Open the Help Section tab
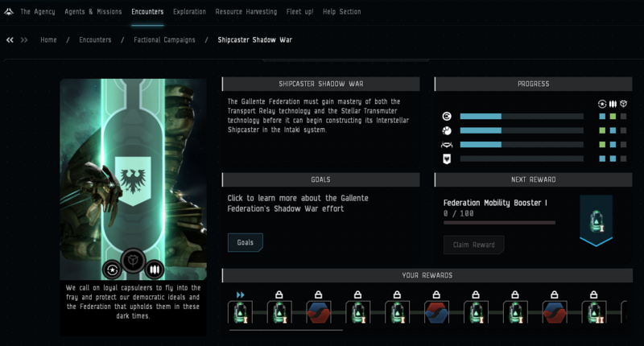This screenshot has height=346, width=644. [341, 12]
